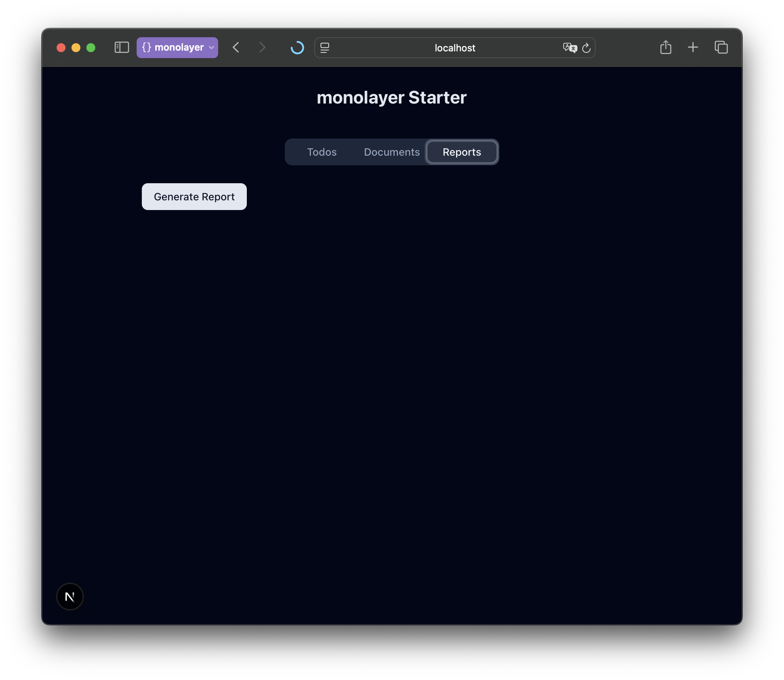
Task: Click the localhost address bar
Action: (x=455, y=47)
